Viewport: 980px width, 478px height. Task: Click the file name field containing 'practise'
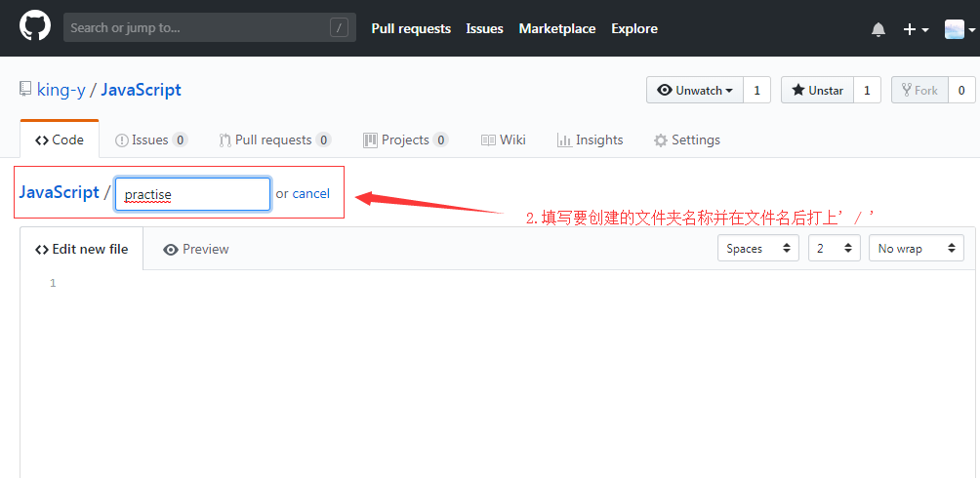(192, 194)
